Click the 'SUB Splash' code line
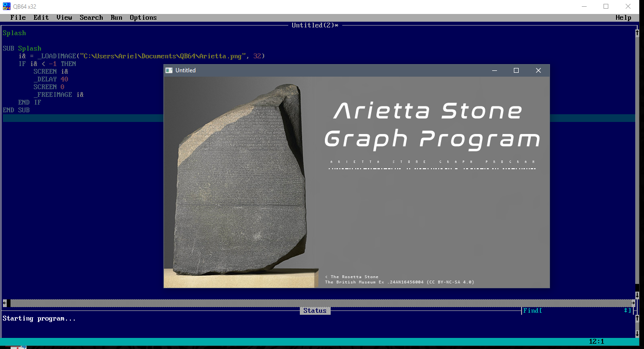The image size is (644, 349). [x=22, y=48]
